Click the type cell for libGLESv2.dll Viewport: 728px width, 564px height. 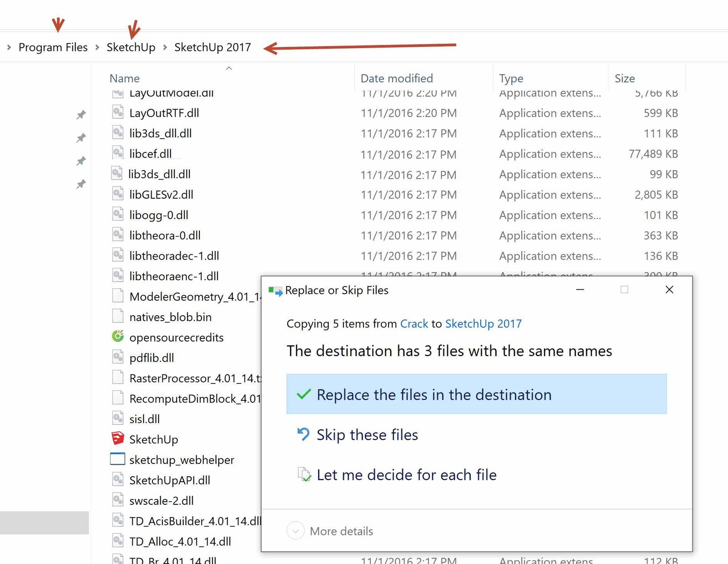550,195
